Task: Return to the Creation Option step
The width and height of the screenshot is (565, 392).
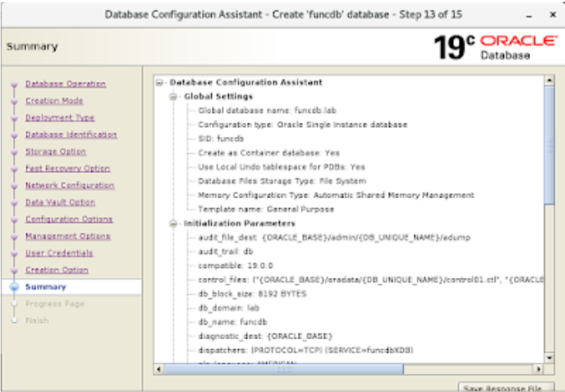Action: (56, 270)
